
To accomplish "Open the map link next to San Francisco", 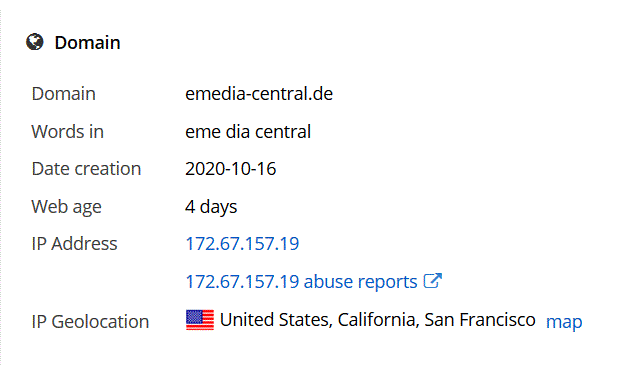I will (564, 322).
